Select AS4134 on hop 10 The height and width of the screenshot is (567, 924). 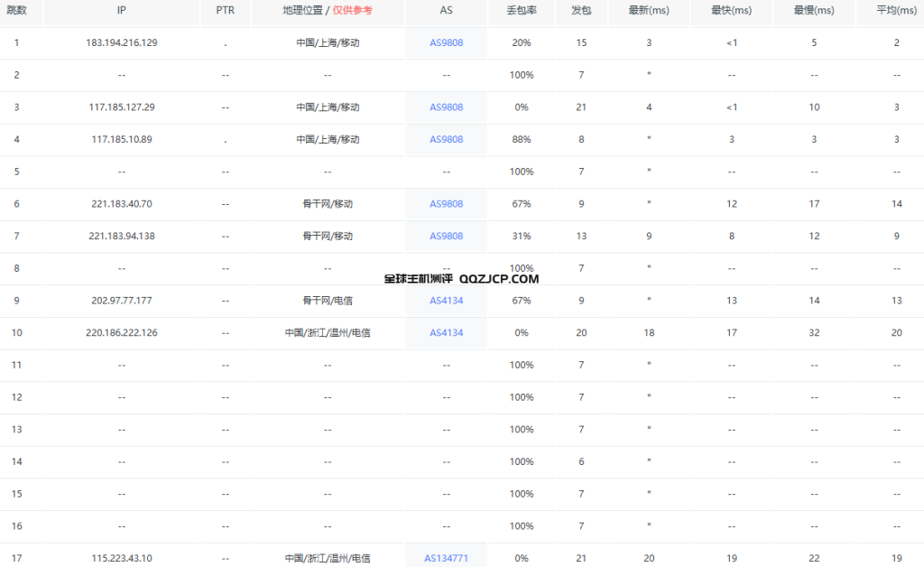click(x=446, y=332)
